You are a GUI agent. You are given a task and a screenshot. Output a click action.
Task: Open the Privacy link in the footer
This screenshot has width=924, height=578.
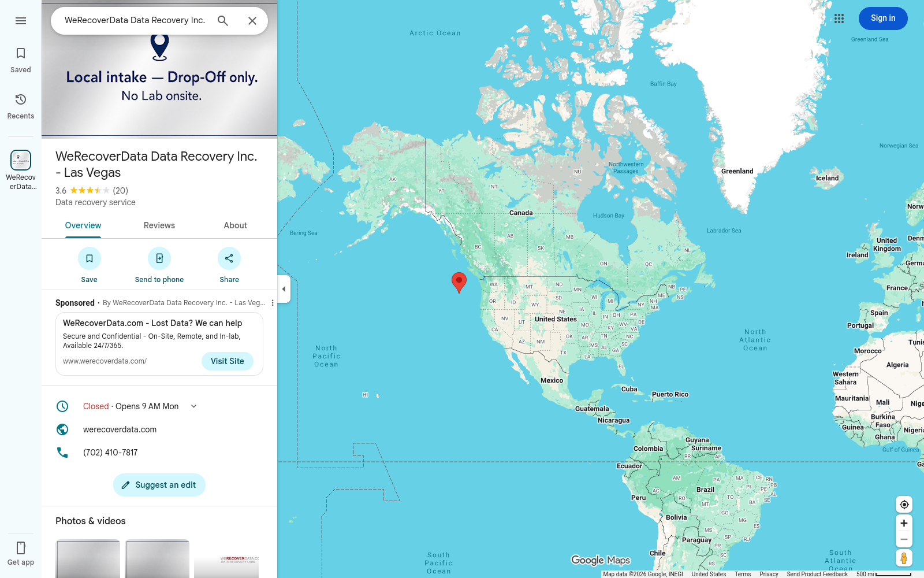point(769,574)
